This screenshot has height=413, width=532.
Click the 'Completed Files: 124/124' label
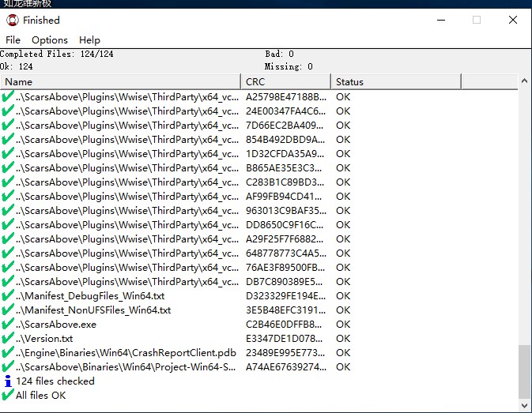click(57, 54)
